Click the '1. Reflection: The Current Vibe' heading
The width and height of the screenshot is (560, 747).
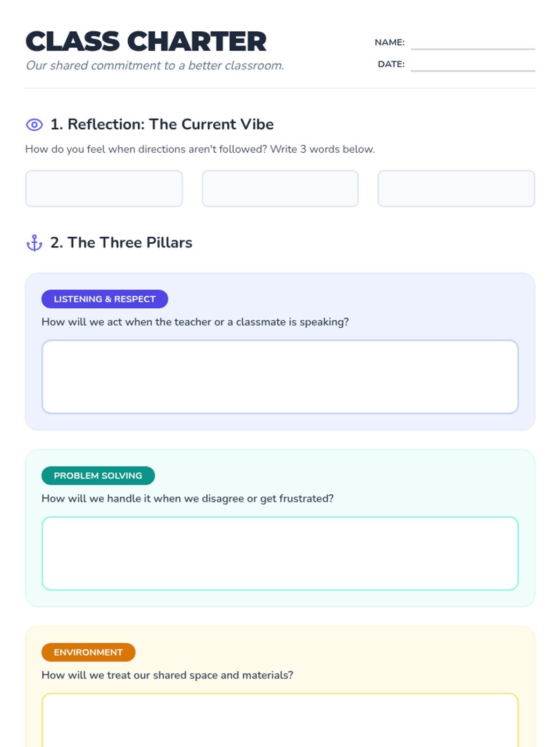pos(162,124)
